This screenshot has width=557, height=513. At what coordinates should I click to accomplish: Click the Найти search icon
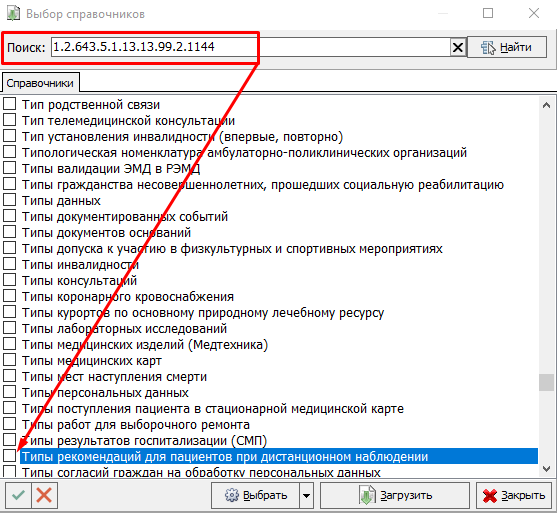point(488,47)
